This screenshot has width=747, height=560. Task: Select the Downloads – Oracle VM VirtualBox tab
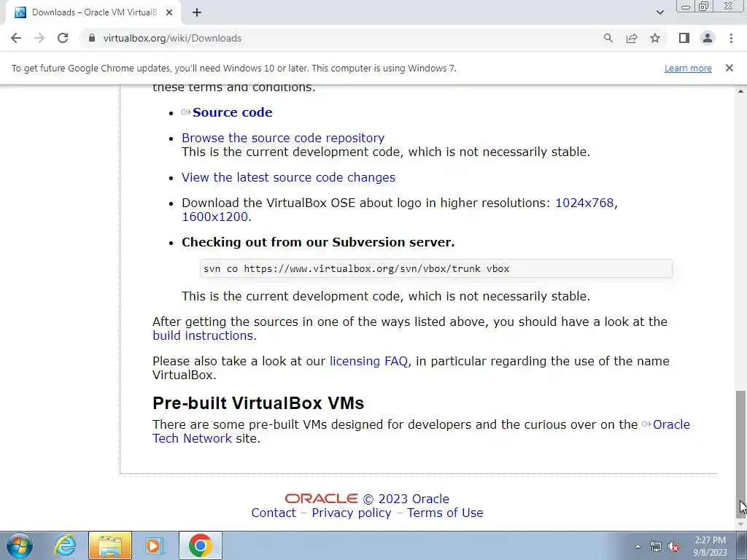(93, 12)
